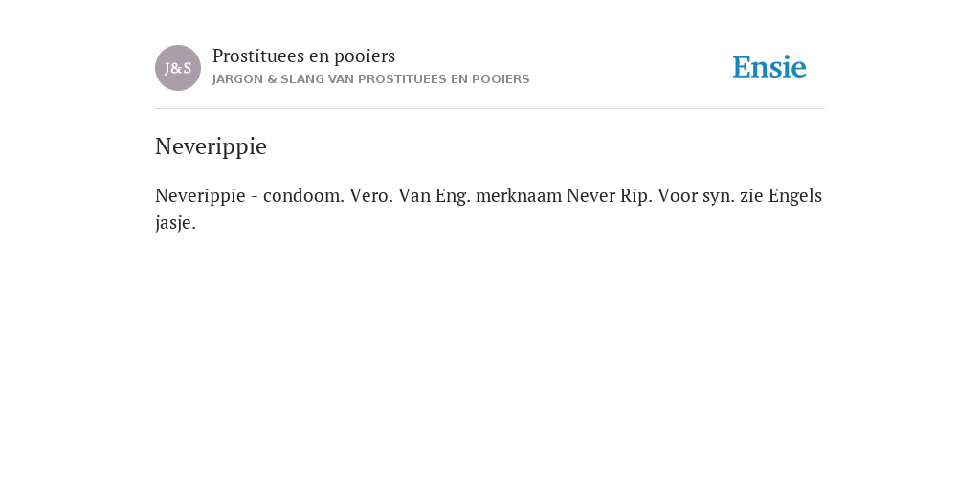Click 'merknaam' in the definition text

[519, 195]
